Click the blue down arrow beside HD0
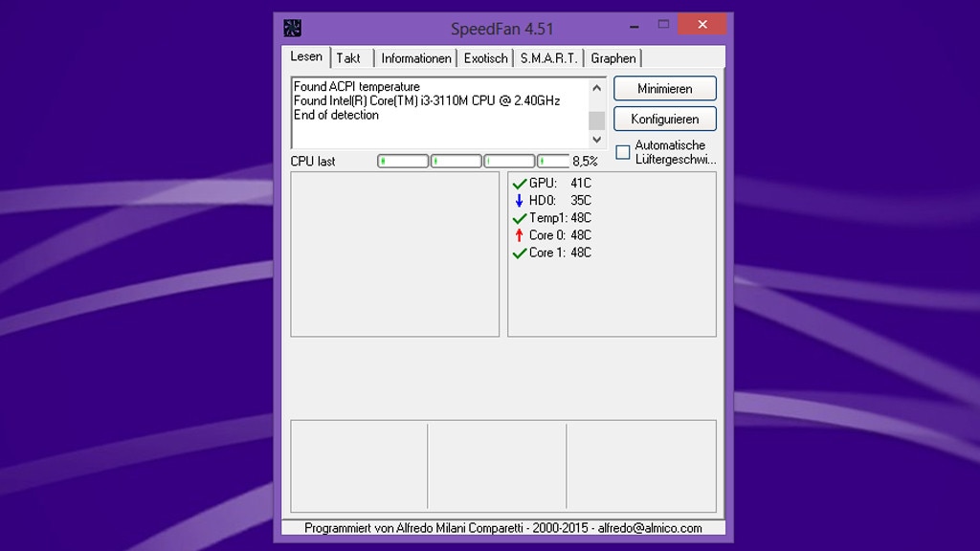Screen dimensions: 980x551 [519, 201]
